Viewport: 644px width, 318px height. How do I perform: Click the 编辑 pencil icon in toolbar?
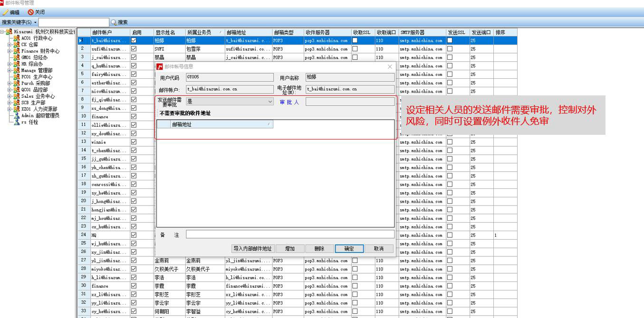5,12
